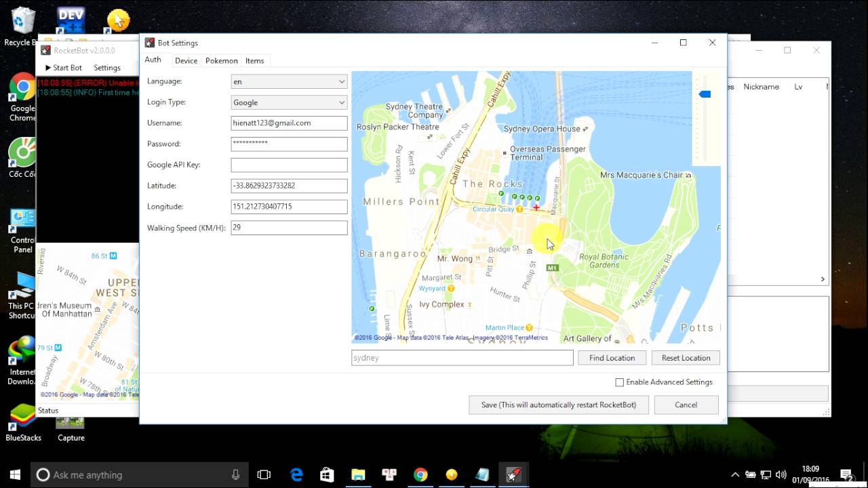
Task: Click the Lv column header
Action: coord(798,87)
